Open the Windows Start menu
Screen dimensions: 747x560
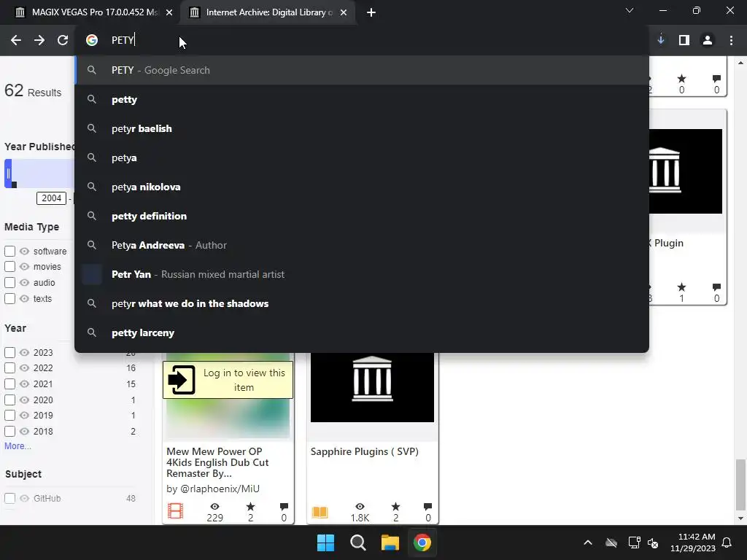326,542
